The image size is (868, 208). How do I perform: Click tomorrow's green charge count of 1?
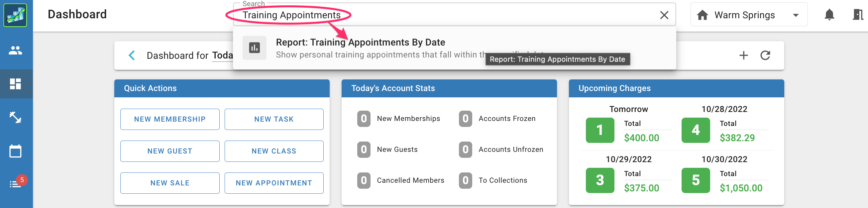pos(600,131)
